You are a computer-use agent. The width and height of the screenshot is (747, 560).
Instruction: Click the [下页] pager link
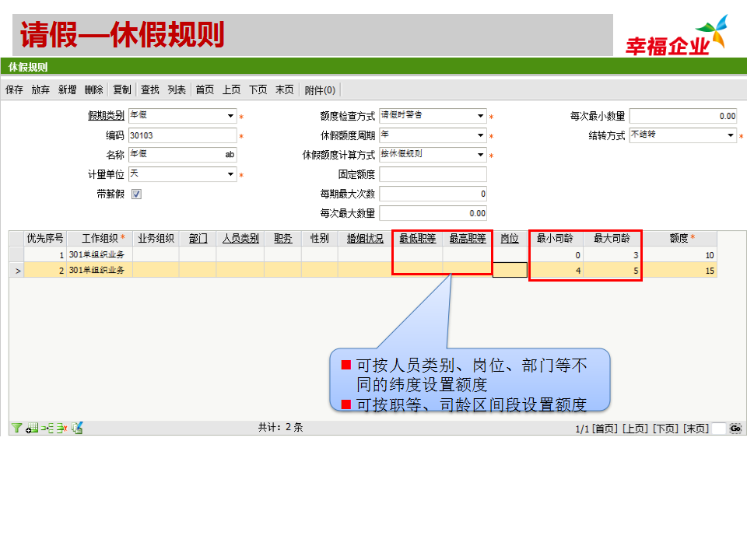(x=665, y=429)
